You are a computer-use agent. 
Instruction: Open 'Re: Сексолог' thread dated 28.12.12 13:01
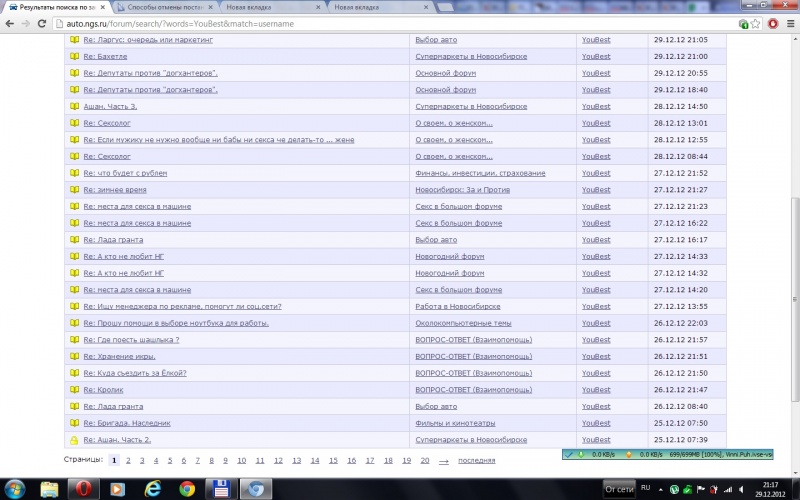pos(107,123)
